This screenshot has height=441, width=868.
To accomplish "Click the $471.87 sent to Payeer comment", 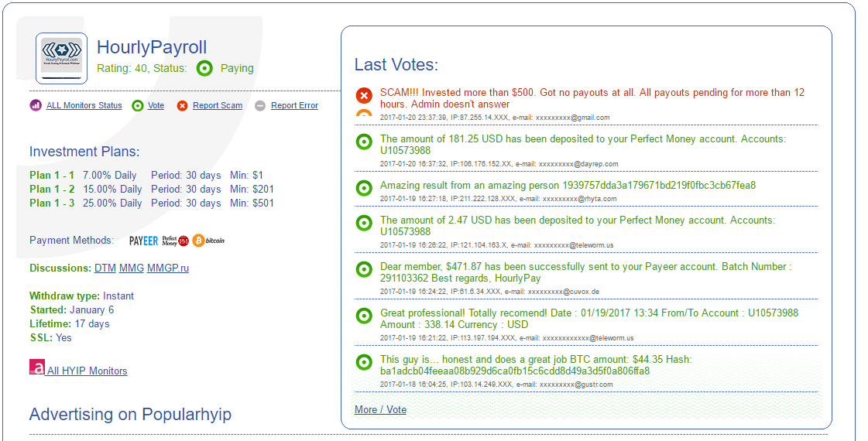I will click(x=585, y=273).
